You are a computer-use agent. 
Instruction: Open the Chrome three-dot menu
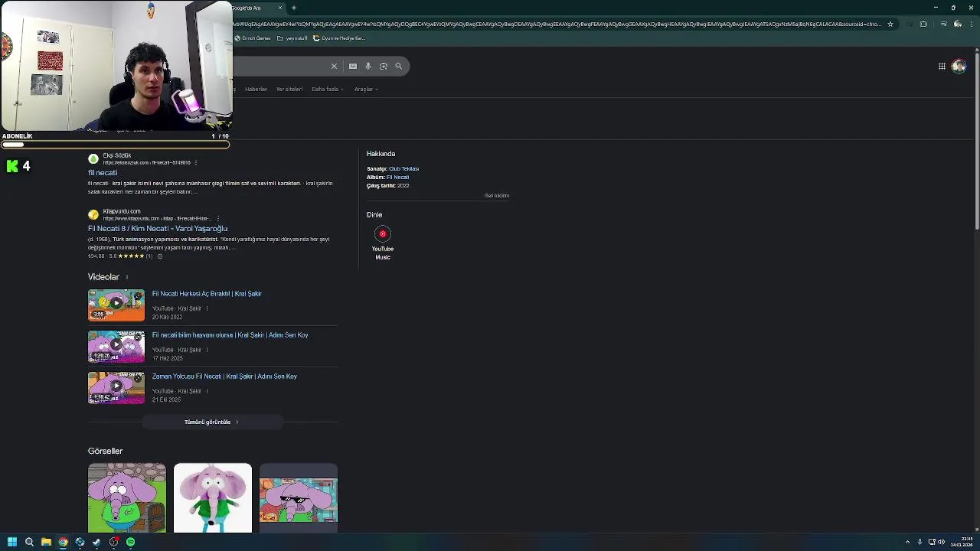pyautogui.click(x=972, y=24)
